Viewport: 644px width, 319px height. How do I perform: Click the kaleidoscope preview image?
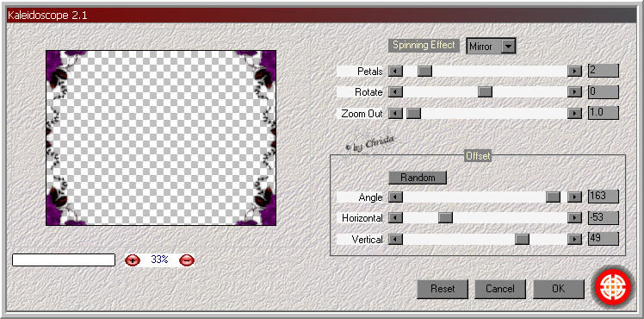tap(161, 138)
